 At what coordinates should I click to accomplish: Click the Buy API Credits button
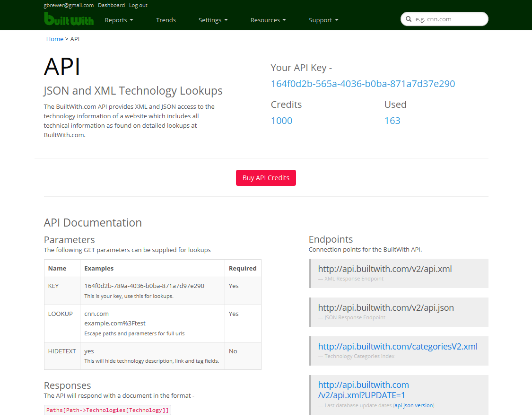266,178
